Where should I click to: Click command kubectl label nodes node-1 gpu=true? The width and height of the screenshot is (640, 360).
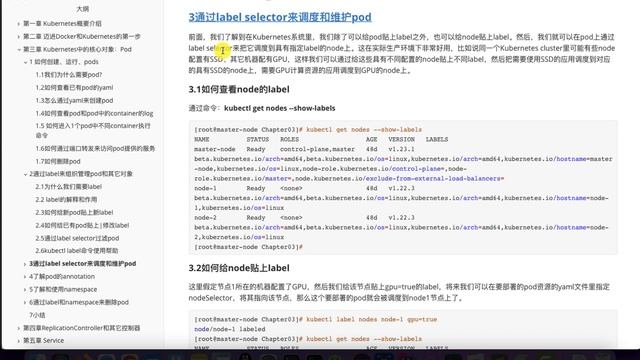click(371, 320)
